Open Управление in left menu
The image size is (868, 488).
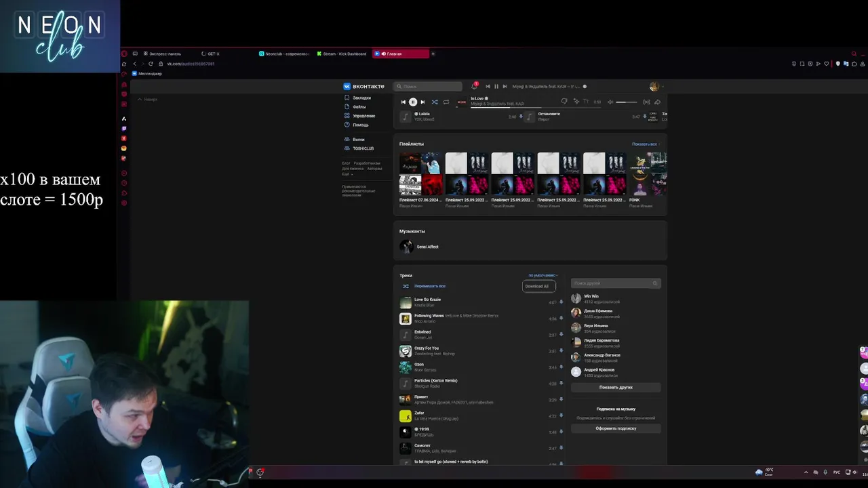click(x=364, y=116)
